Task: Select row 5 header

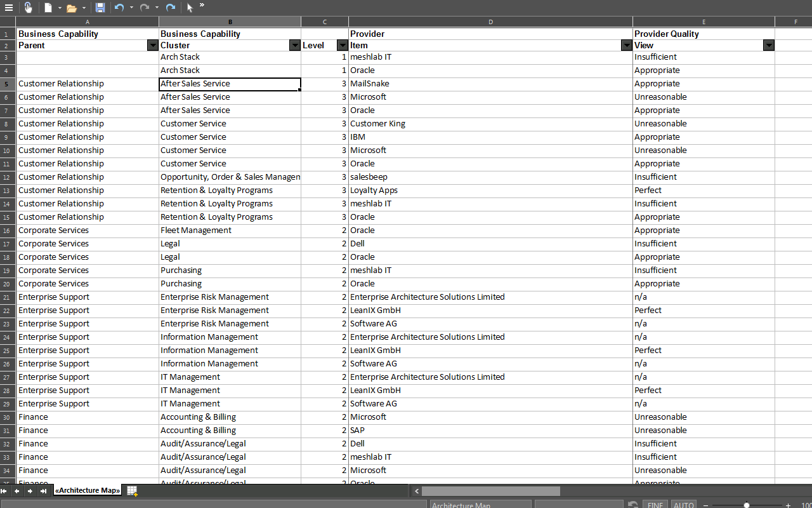Action: 8,84
